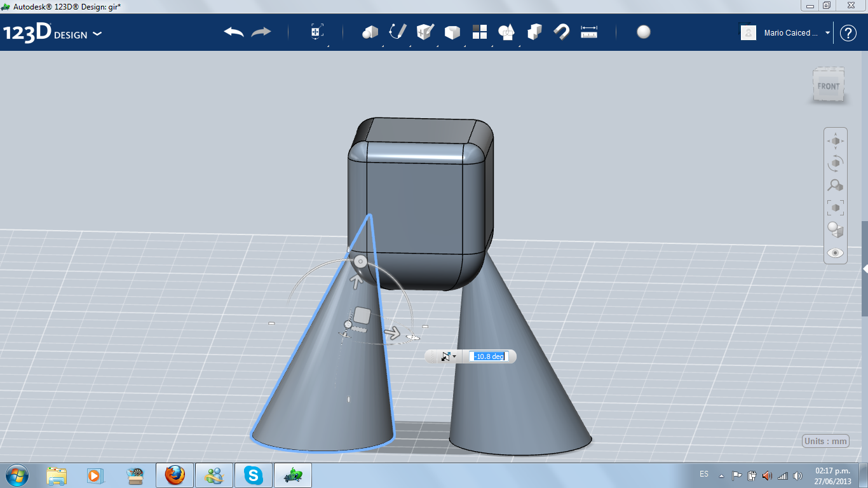
Task: Open the Sketch tool menu
Action: pyautogui.click(x=398, y=32)
